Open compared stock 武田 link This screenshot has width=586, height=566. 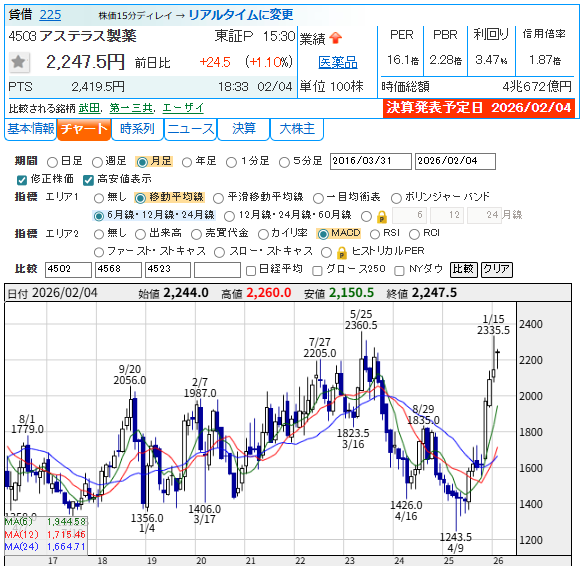click(x=89, y=108)
